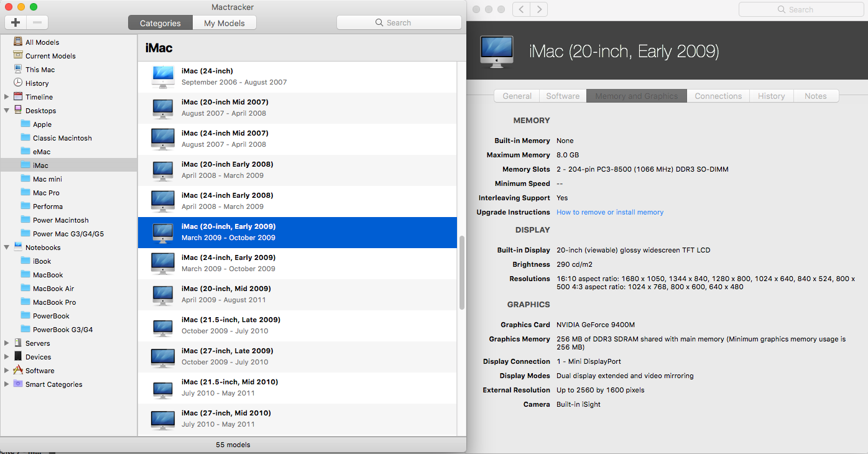This screenshot has width=868, height=454.
Task: Click the forward navigation arrow
Action: [539, 9]
